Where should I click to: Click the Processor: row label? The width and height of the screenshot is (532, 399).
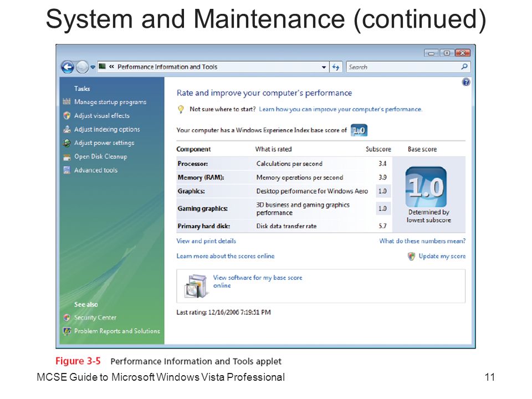click(x=193, y=163)
